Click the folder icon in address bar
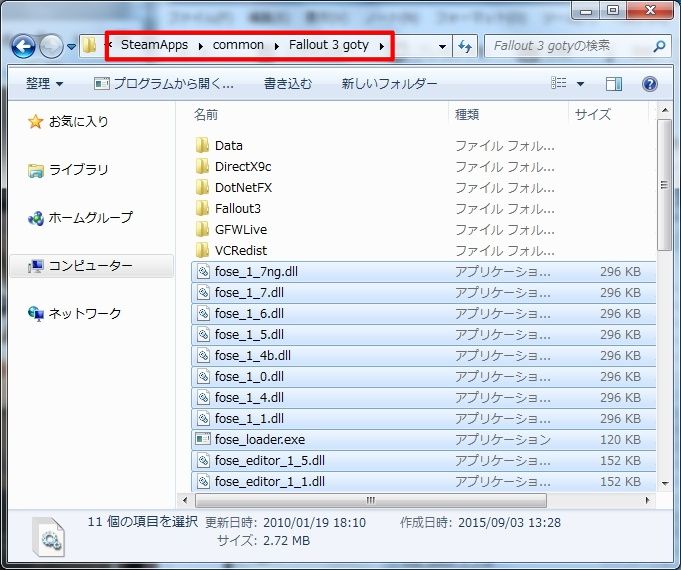The width and height of the screenshot is (681, 570). (89, 45)
